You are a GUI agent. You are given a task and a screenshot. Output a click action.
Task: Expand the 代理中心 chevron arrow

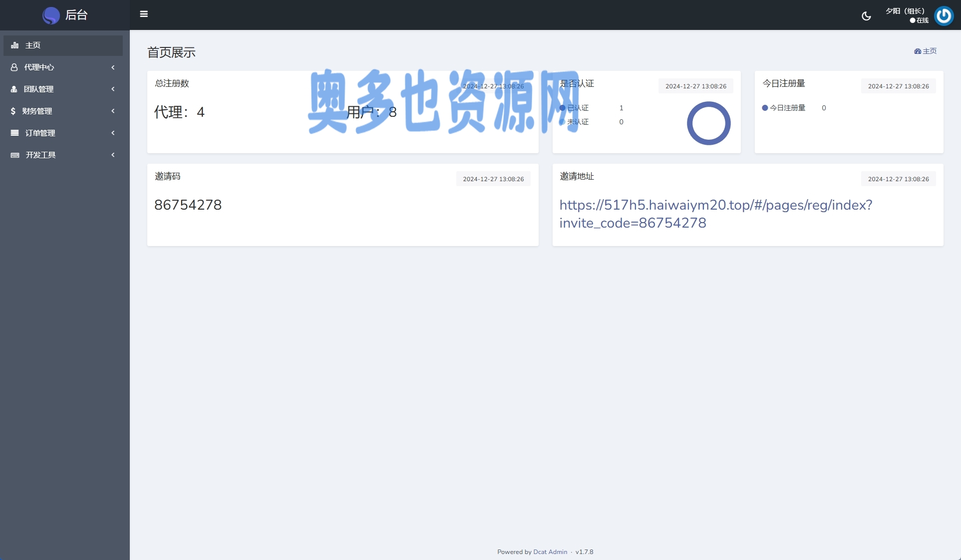coord(113,67)
